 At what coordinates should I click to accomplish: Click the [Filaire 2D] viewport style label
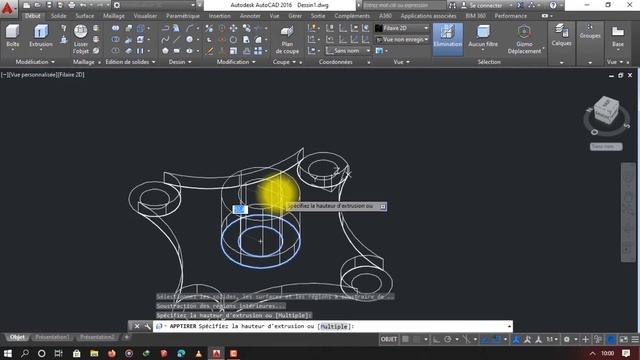(x=70, y=75)
